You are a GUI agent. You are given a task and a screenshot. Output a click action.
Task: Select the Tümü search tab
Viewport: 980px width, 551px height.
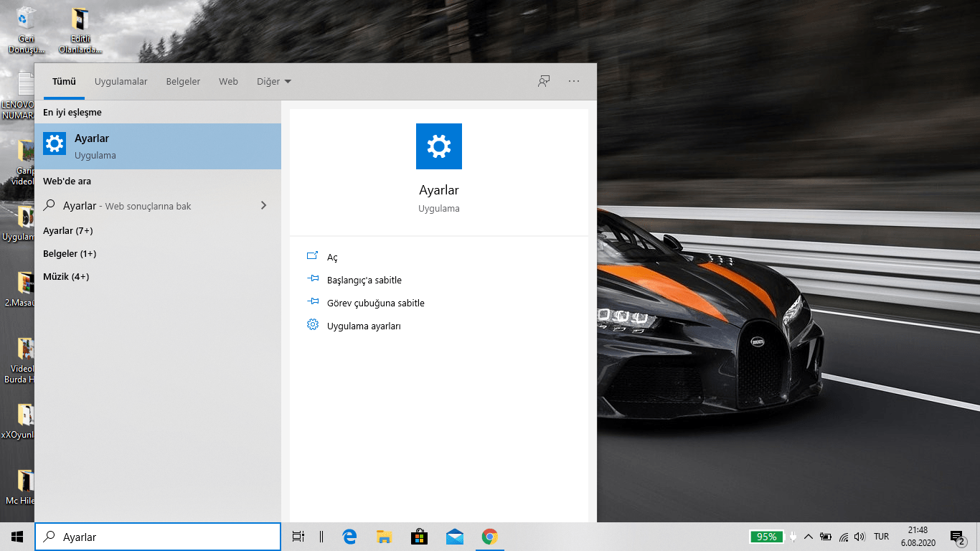pyautogui.click(x=64, y=82)
